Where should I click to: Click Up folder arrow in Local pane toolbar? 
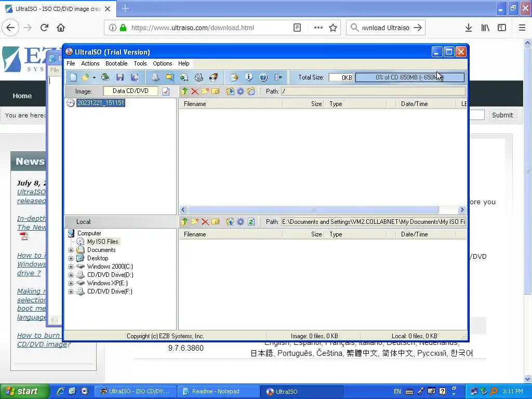[184, 222]
